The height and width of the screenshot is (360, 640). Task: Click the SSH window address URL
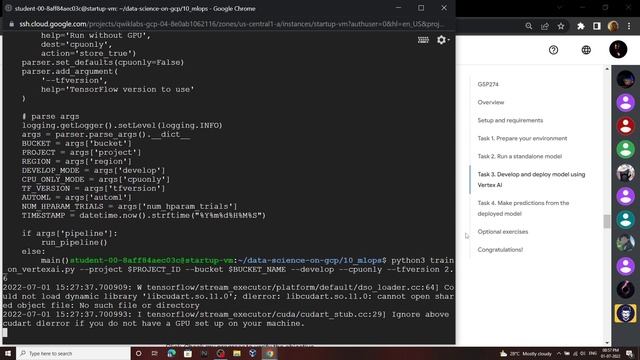tap(231, 24)
